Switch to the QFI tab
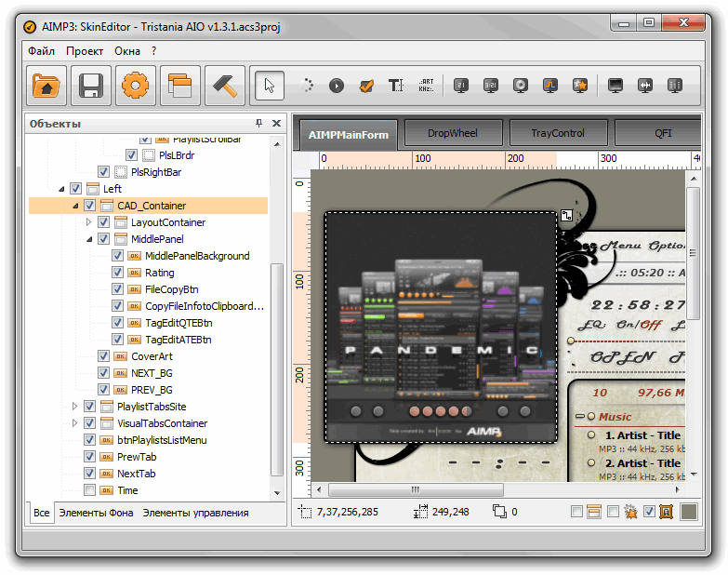The width and height of the screenshot is (728, 575). tap(658, 133)
